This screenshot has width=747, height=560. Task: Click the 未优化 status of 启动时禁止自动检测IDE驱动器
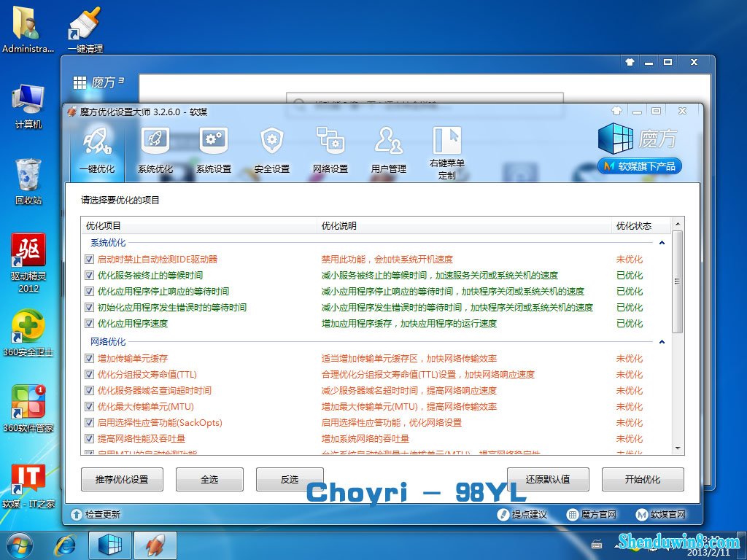click(x=630, y=260)
